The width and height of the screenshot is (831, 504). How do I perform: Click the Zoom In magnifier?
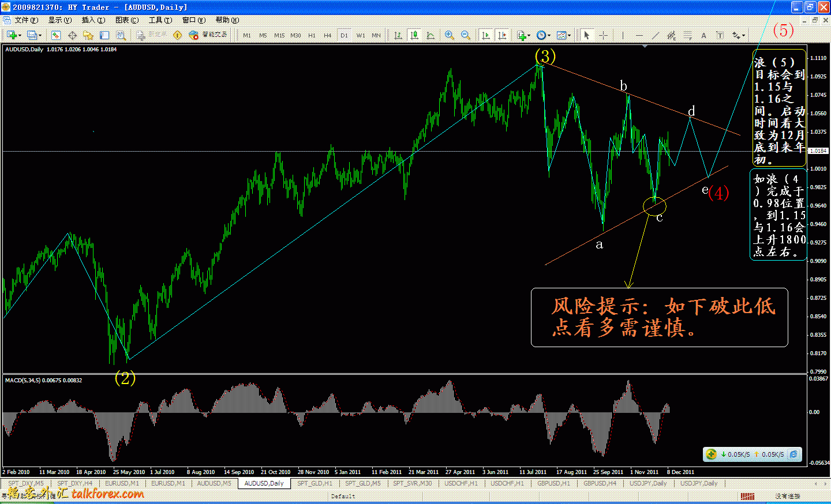tap(450, 35)
